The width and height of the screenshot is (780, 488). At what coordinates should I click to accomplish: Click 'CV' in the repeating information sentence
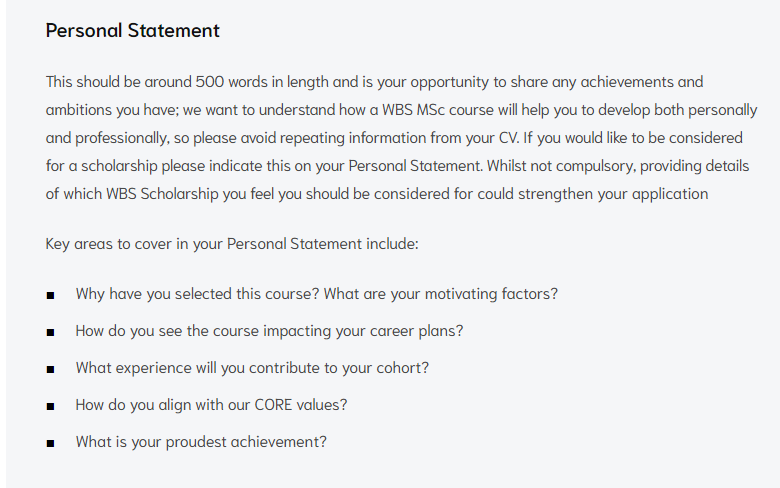click(508, 137)
